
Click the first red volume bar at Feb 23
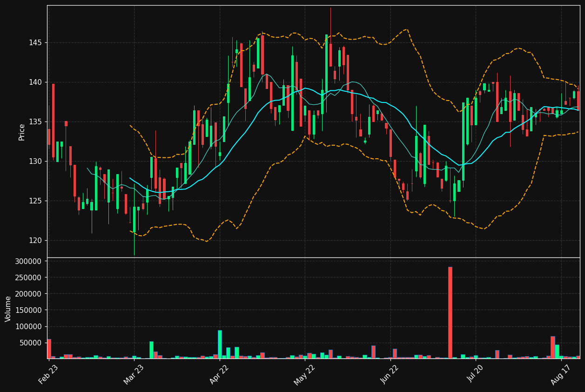(x=49, y=349)
